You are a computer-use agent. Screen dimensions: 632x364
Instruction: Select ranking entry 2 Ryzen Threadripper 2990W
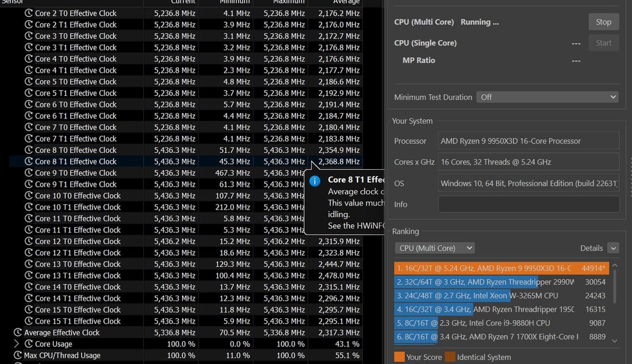coord(502,281)
